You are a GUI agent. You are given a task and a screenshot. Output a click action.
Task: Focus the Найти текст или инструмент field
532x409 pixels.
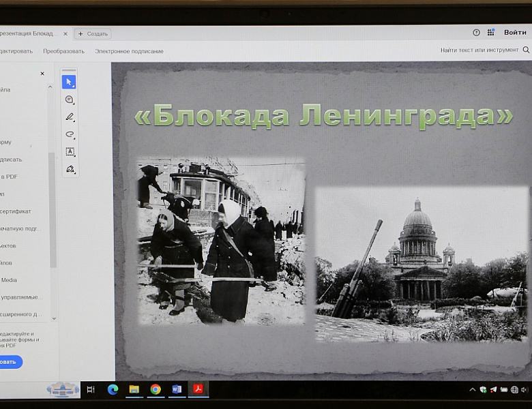coord(479,50)
